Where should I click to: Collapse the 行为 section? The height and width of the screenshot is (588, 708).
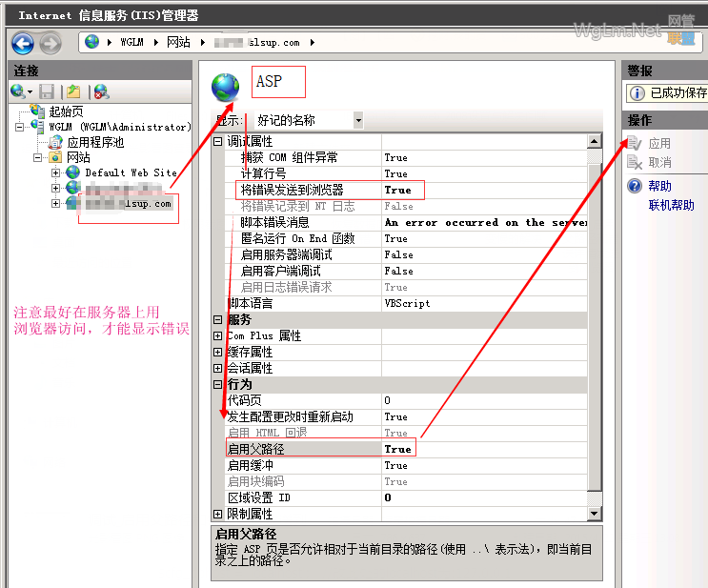click(x=217, y=384)
